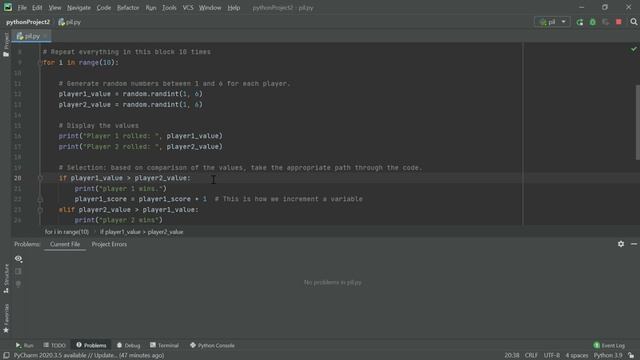This screenshot has height=360, width=640.
Task: Open the Structure tool window sidebar
Action: [x=6, y=278]
